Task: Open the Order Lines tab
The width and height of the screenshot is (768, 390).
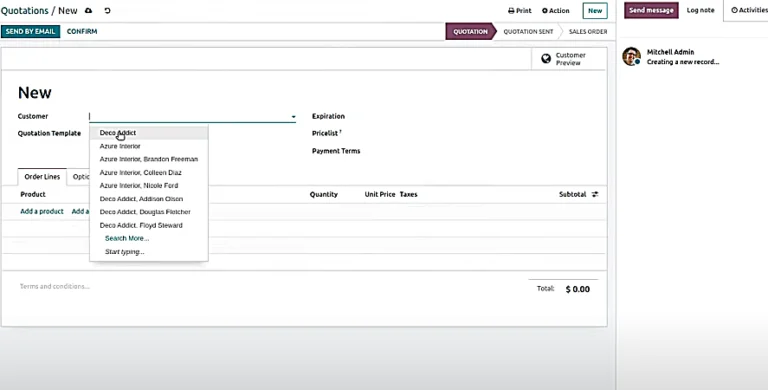Action: [x=42, y=177]
